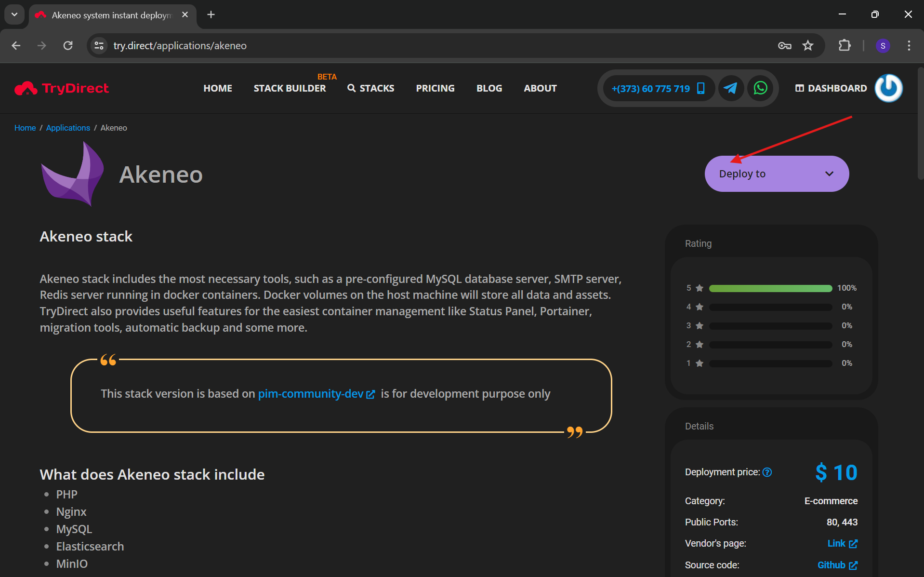Go to the HOME menu item

point(218,88)
